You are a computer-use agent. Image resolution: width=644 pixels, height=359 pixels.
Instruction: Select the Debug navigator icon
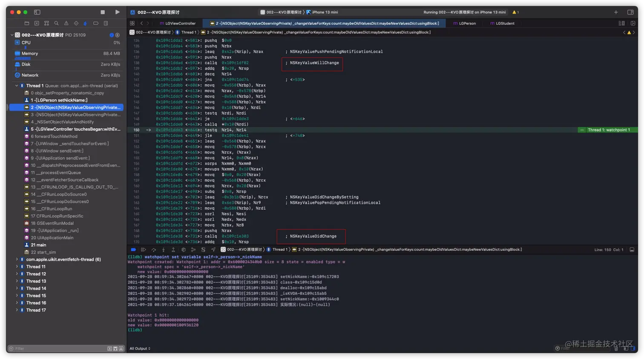86,23
